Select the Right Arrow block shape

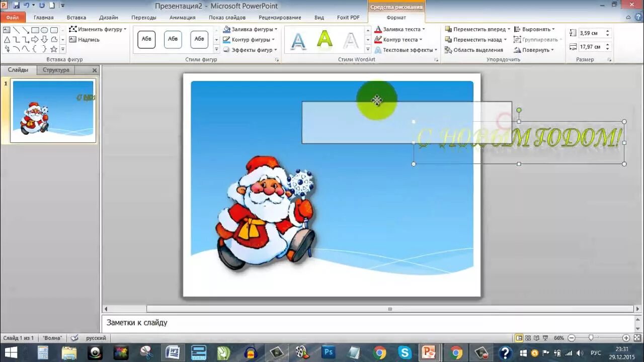pos(35,39)
